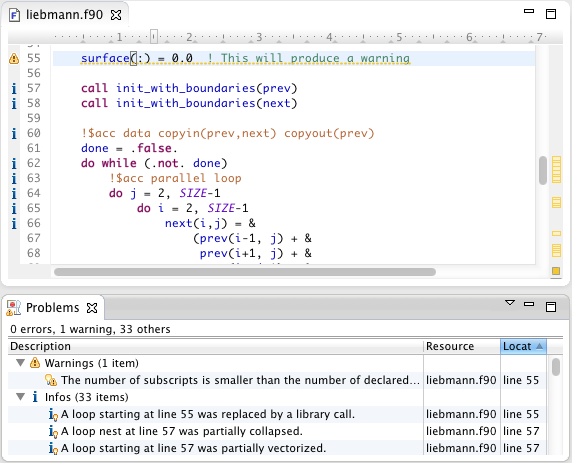The width and height of the screenshot is (572, 463).
Task: Select the 'partially collapsed' loop nest info
Action: pos(277,431)
